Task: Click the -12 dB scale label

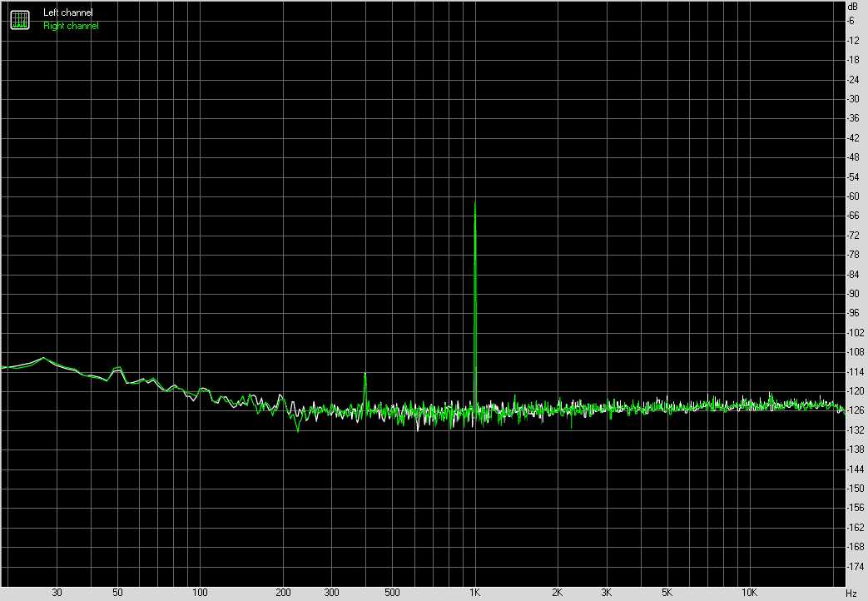Action: 853,41
